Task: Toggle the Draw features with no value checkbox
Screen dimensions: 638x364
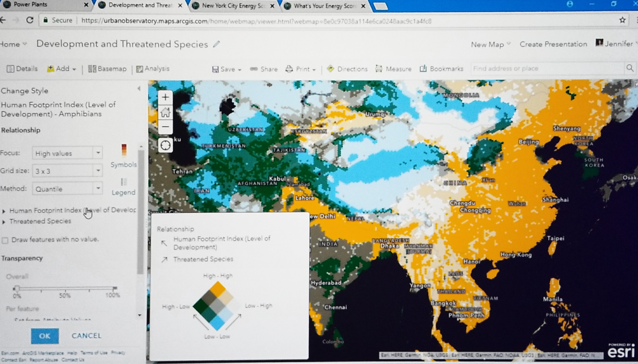Action: (x=5, y=239)
